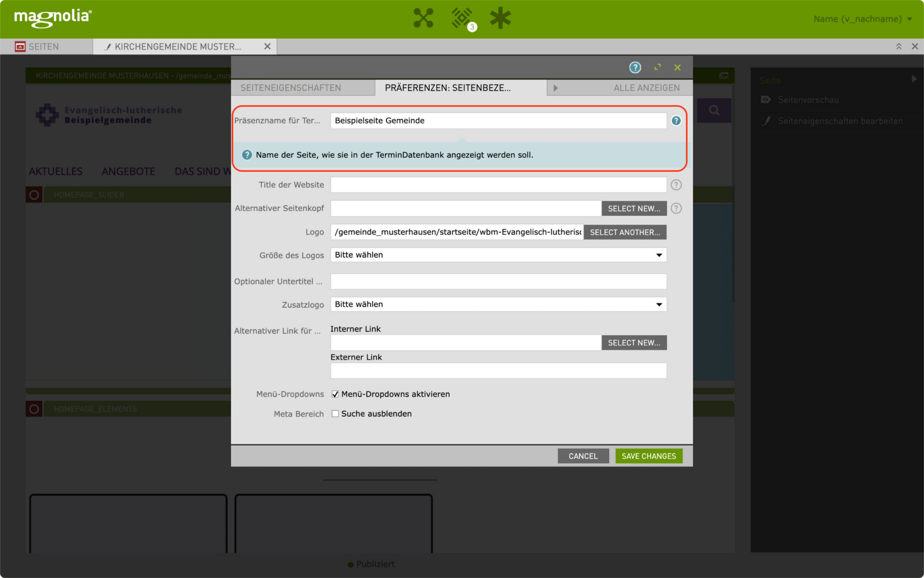Select the Präferenzen: Seitenbeze... tab

(x=461, y=88)
